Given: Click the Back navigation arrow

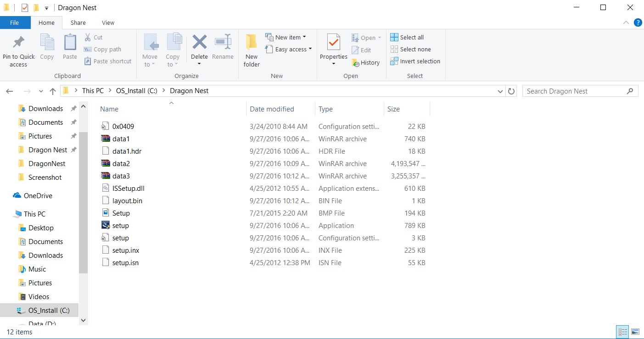Looking at the screenshot, I should click(10, 91).
